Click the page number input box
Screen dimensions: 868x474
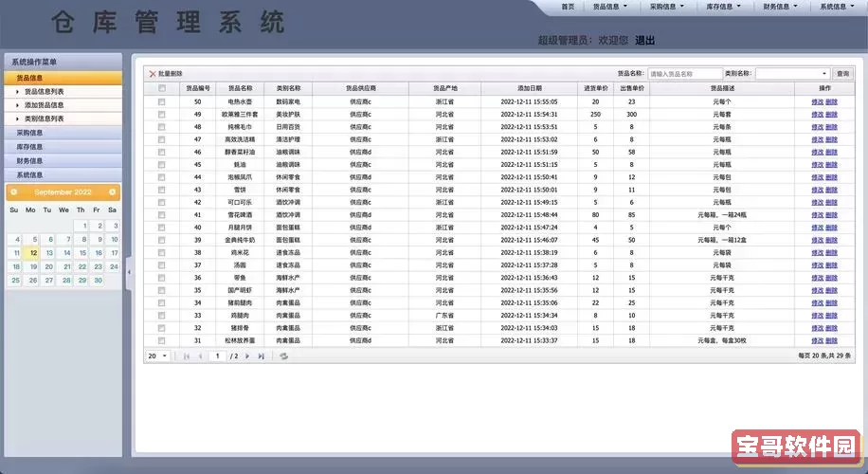pos(218,356)
